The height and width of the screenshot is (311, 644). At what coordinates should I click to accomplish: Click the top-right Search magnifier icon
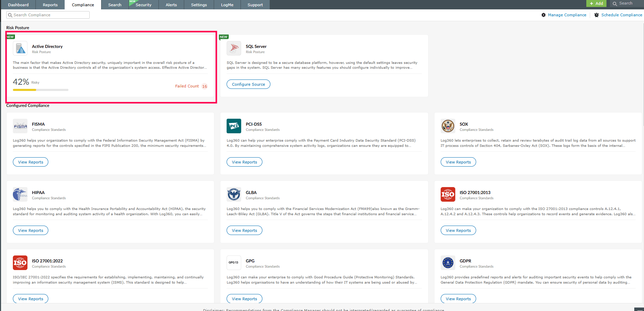(615, 3)
